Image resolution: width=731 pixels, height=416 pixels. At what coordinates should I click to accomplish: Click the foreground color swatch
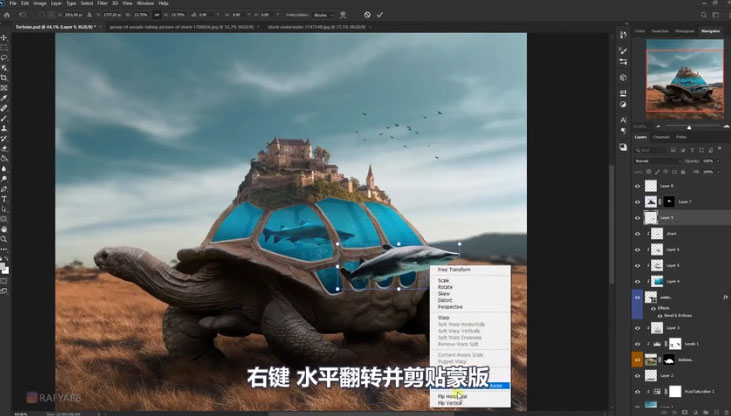3,263
